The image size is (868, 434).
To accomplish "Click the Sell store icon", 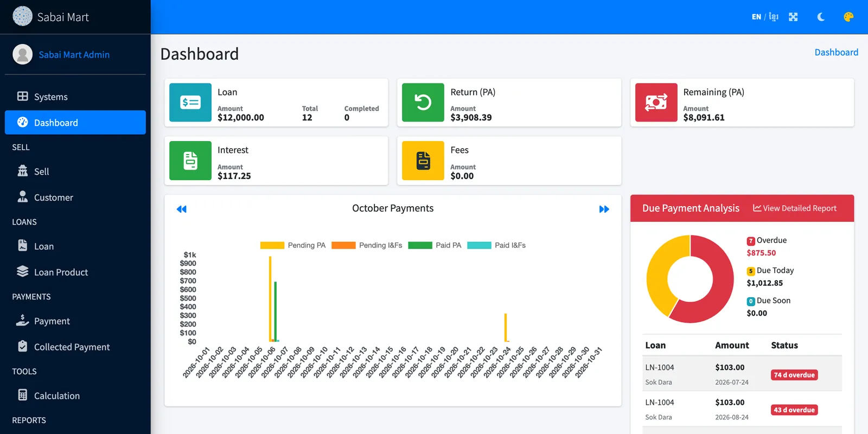I will pyautogui.click(x=22, y=171).
